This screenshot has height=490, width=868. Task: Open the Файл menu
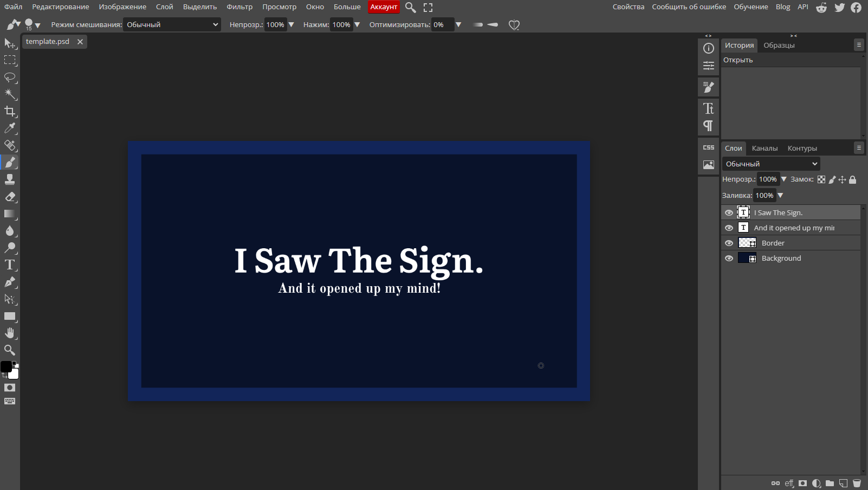(14, 7)
